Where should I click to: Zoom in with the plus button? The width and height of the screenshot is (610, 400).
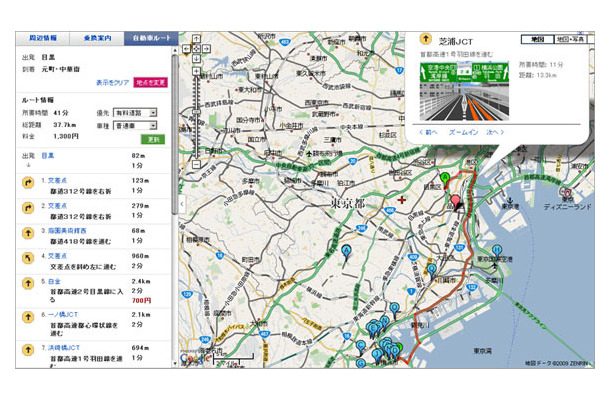tap(196, 72)
